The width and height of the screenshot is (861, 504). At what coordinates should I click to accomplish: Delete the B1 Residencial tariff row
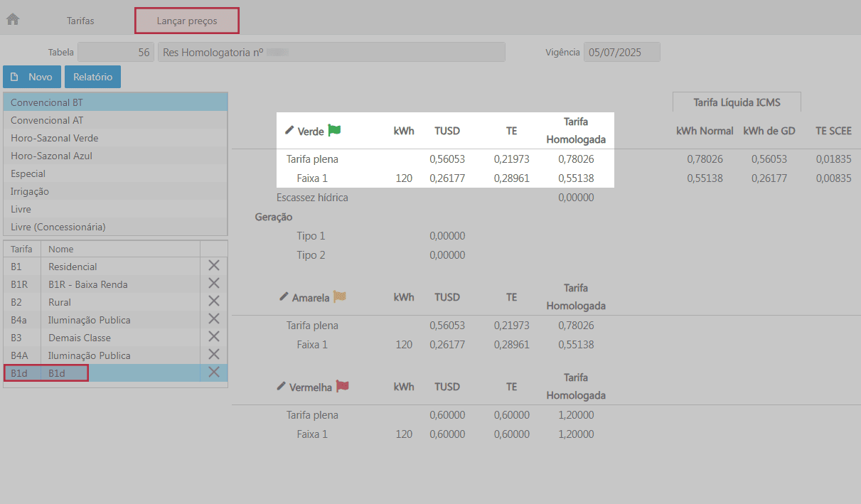click(213, 266)
